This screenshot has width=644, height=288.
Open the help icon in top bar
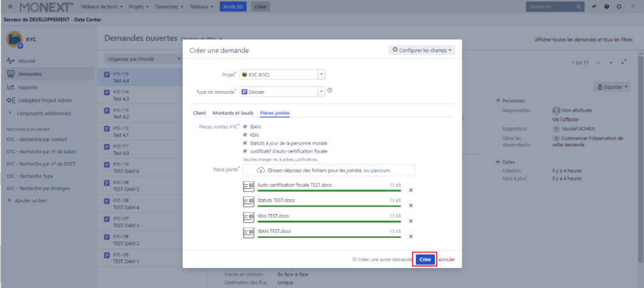608,6
